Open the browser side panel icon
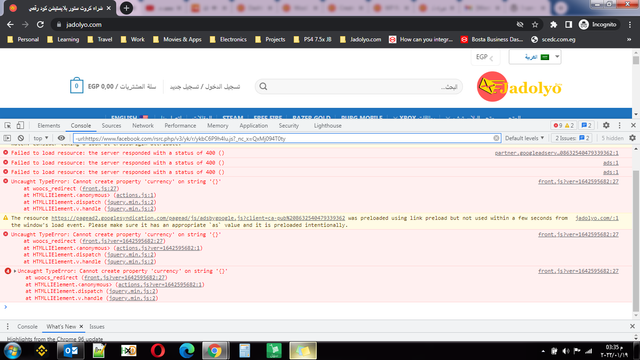This screenshot has height=360, width=640. [568, 24]
